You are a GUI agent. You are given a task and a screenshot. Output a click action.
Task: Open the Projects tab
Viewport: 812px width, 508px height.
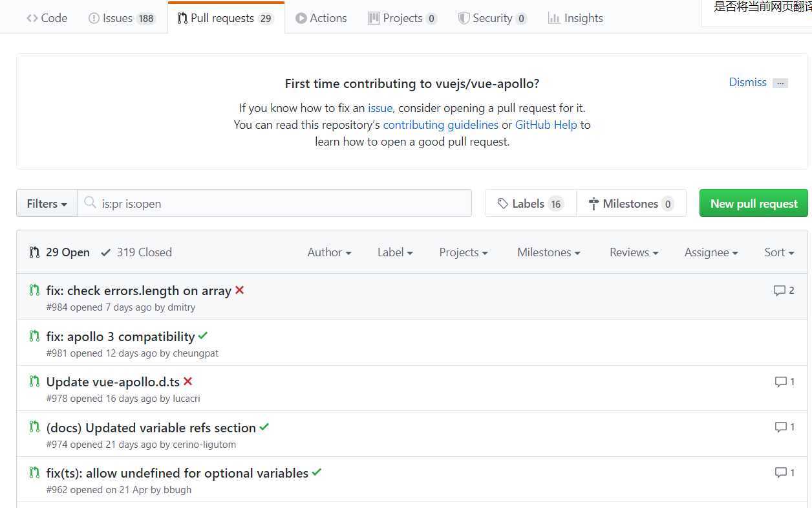point(403,18)
